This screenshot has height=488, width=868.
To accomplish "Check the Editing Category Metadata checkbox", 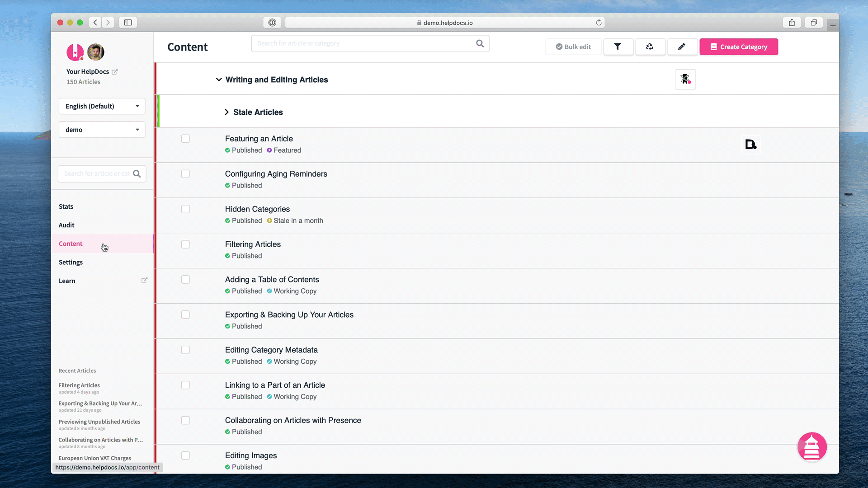I will [x=185, y=350].
